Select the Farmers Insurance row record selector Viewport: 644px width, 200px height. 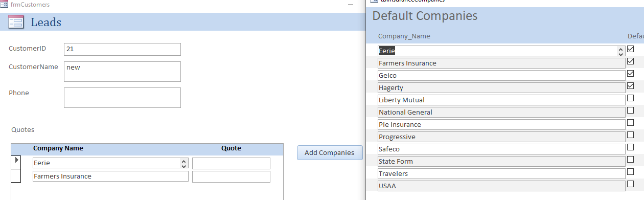point(16,176)
